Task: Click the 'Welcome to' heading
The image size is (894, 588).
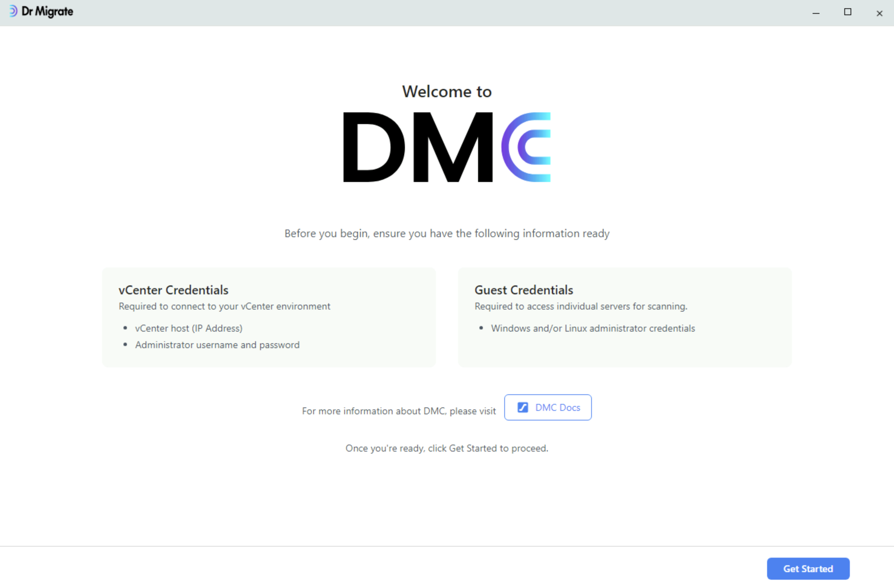Action: click(447, 92)
